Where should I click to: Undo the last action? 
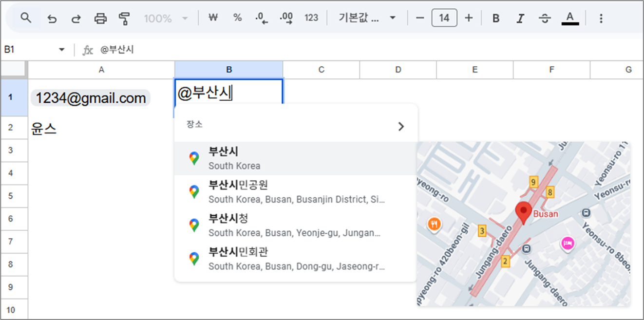click(x=52, y=19)
